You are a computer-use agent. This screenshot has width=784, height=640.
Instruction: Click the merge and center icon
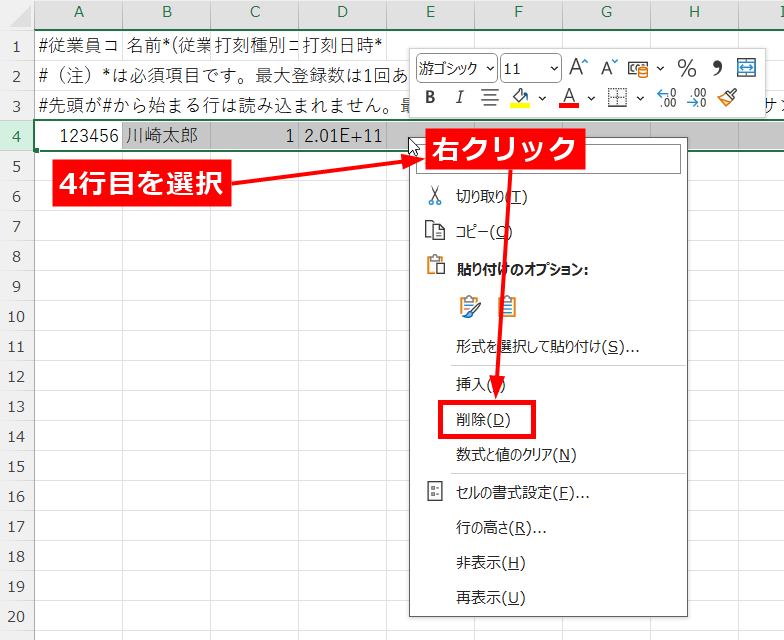tap(747, 68)
